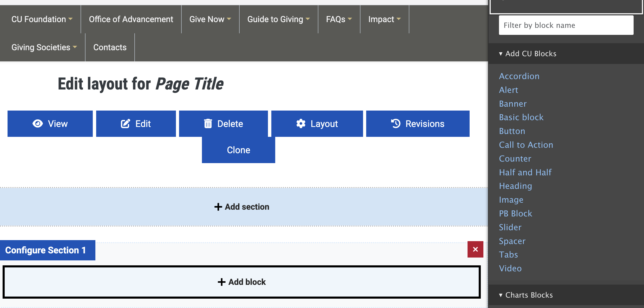This screenshot has height=308, width=644.
Task: Open the CU Foundation dropdown menu
Action: (x=42, y=19)
